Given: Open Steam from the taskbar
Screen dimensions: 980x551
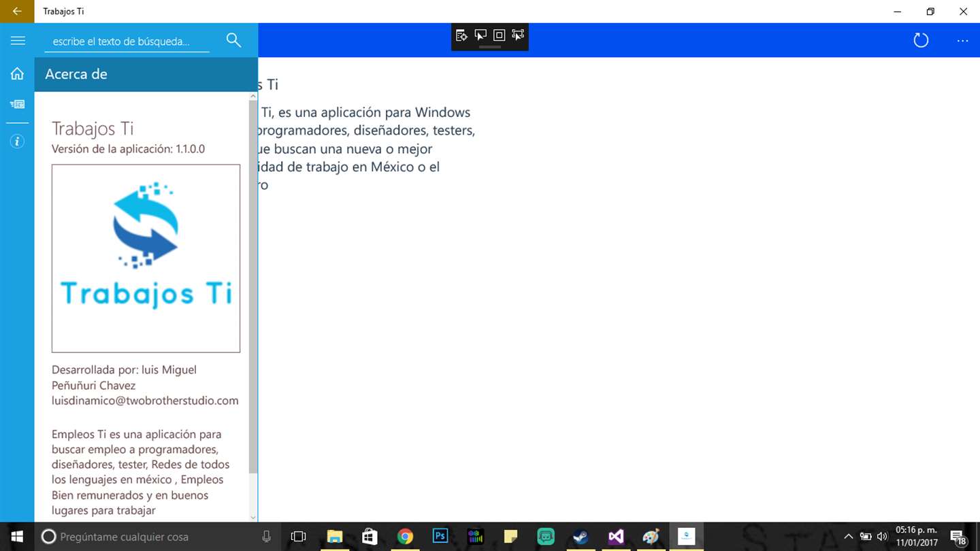Looking at the screenshot, I should coord(581,537).
